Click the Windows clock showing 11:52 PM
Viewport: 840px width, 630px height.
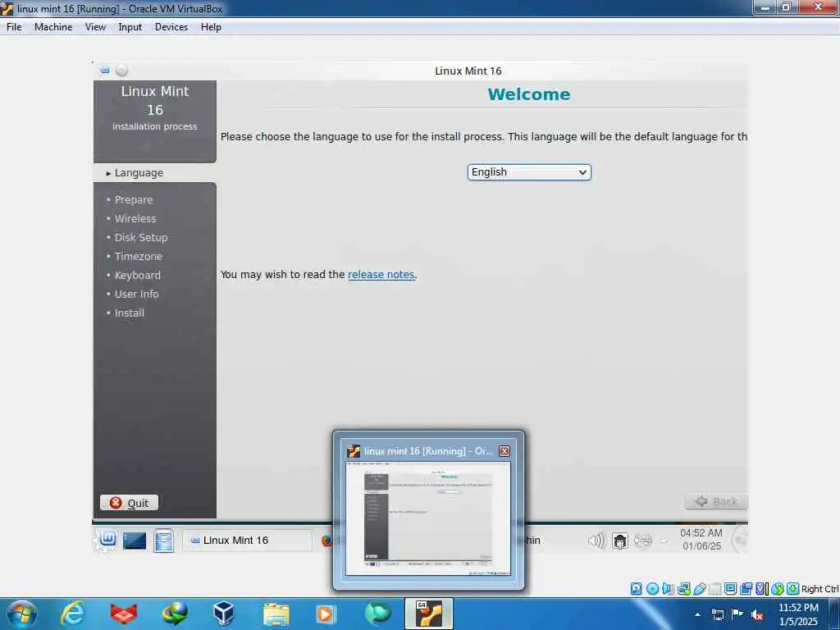tap(798, 614)
